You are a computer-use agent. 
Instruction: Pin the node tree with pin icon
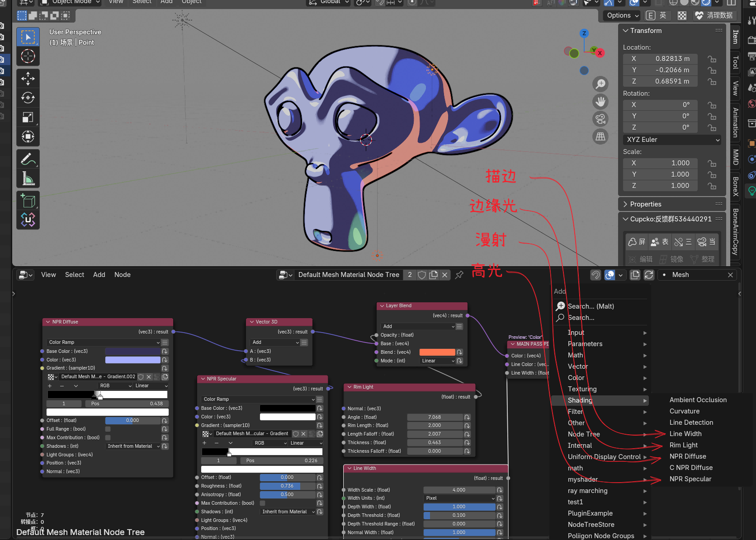(x=459, y=275)
